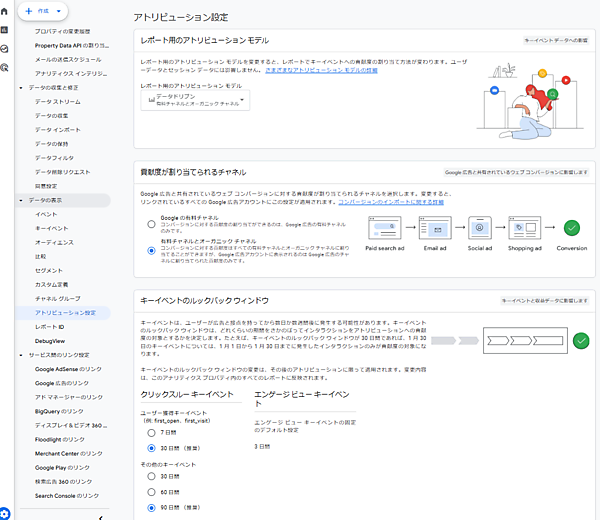This screenshot has width=600, height=520.
Task: Open DebugView in the sidebar
Action: click(x=50, y=341)
